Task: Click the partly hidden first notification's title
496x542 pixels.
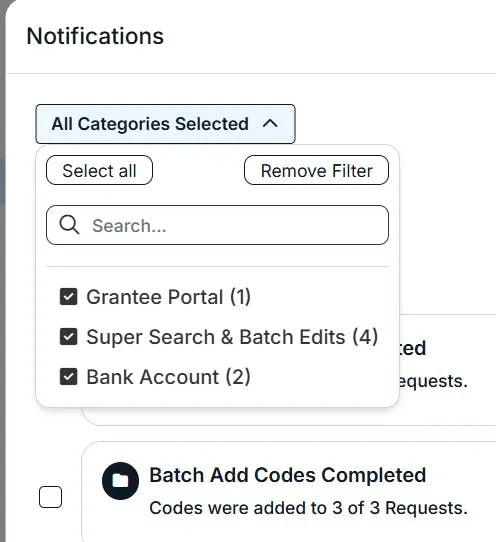Action: click(x=413, y=348)
